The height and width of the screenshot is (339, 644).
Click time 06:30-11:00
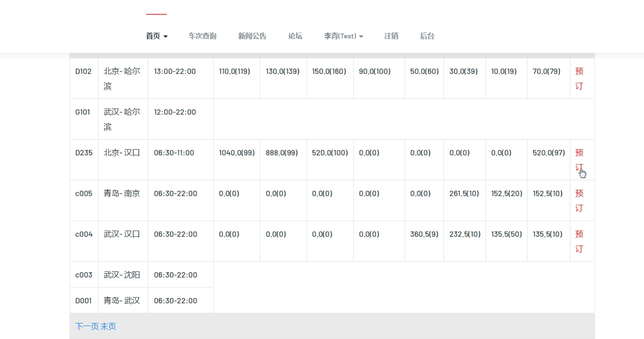tap(174, 153)
